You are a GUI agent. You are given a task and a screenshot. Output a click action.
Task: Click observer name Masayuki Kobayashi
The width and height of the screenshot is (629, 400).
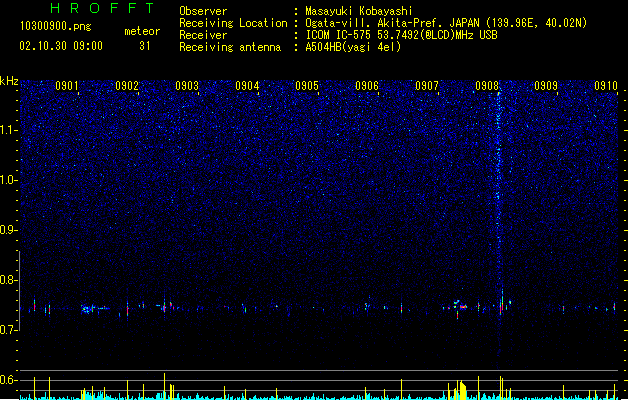359,11
